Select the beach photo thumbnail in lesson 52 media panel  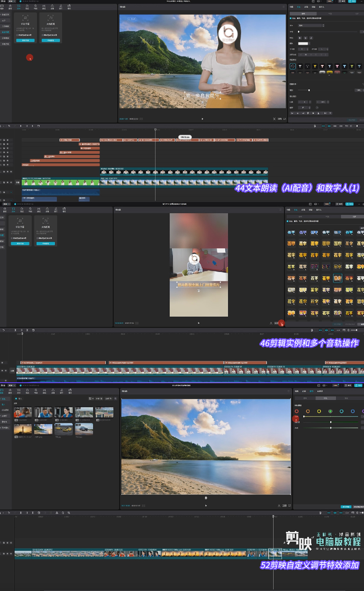click(x=43, y=429)
